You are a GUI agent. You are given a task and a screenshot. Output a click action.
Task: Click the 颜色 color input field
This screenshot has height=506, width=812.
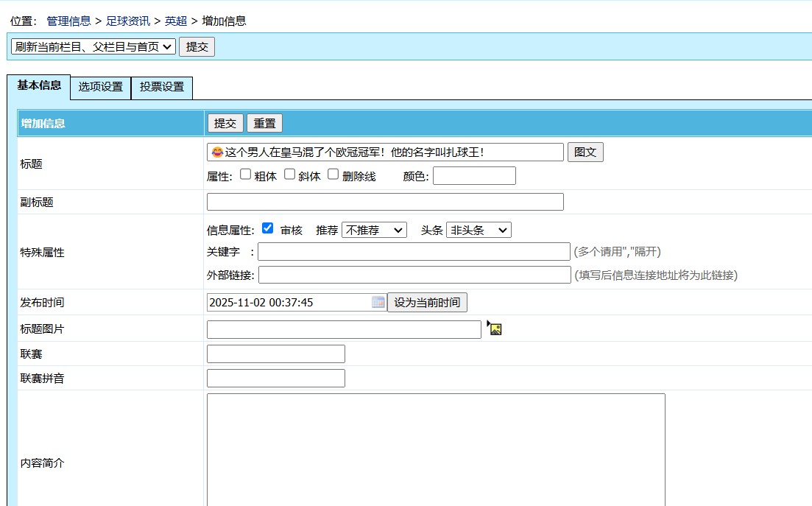[474, 175]
